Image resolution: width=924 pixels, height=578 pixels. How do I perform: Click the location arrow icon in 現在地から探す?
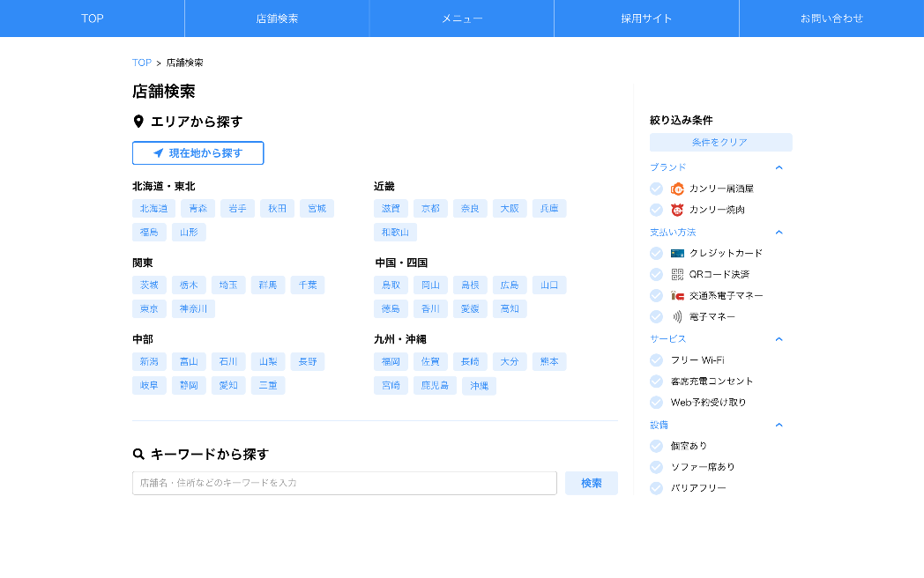tap(159, 153)
